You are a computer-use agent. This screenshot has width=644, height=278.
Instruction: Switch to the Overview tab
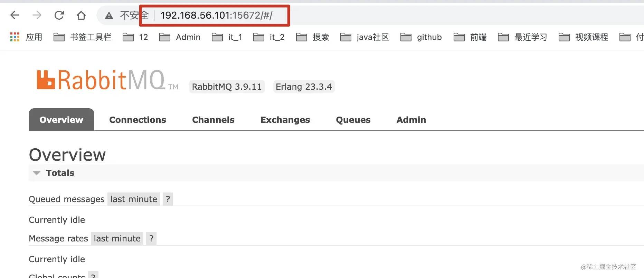(x=61, y=120)
